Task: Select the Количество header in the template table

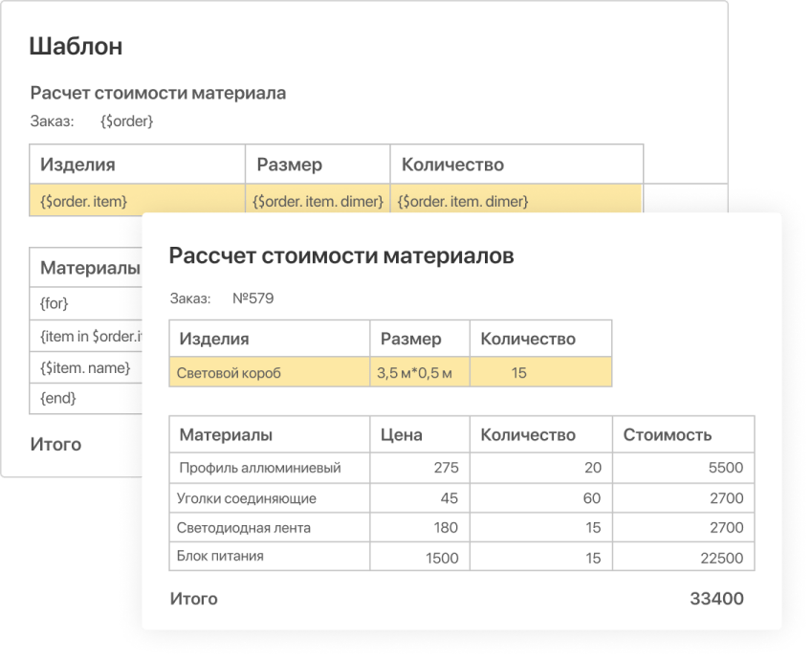Action: (452, 165)
